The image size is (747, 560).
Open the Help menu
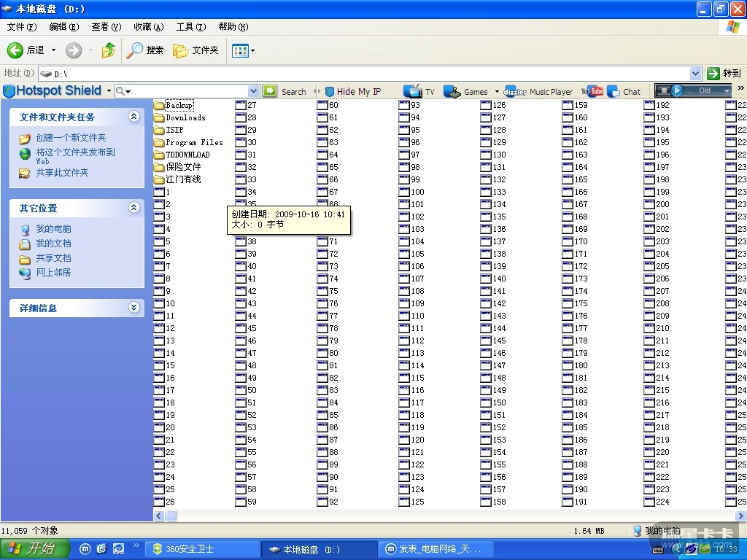click(x=233, y=27)
